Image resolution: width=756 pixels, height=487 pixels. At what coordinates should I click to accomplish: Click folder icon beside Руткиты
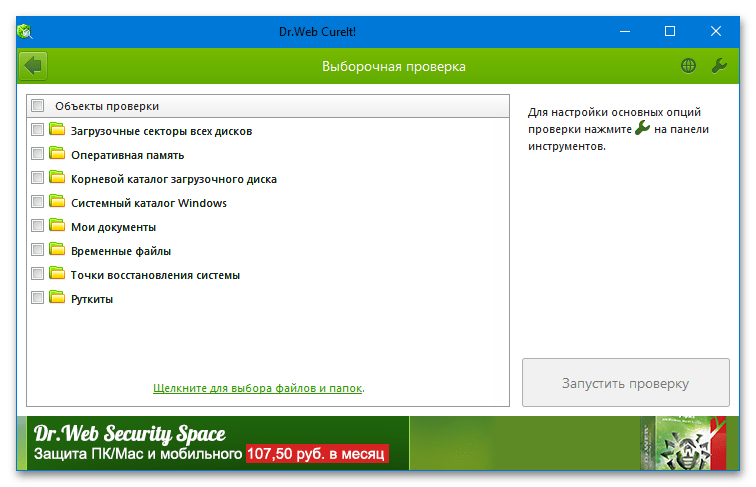click(x=57, y=297)
